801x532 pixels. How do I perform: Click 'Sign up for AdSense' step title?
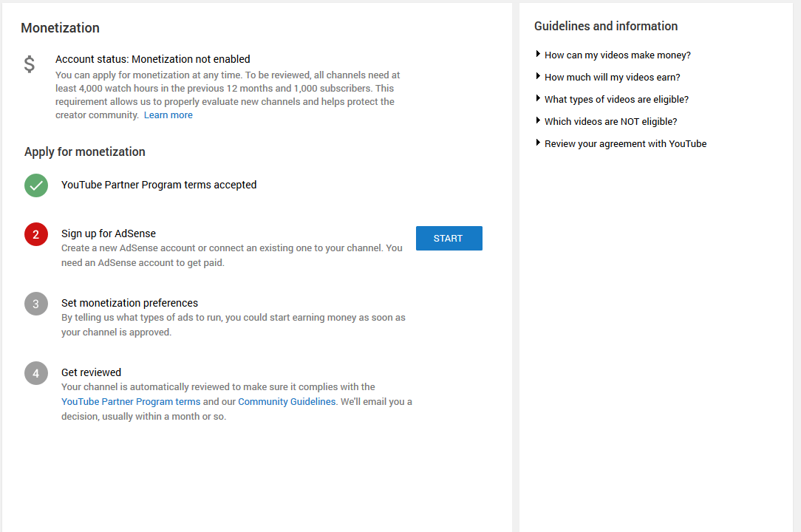[109, 233]
